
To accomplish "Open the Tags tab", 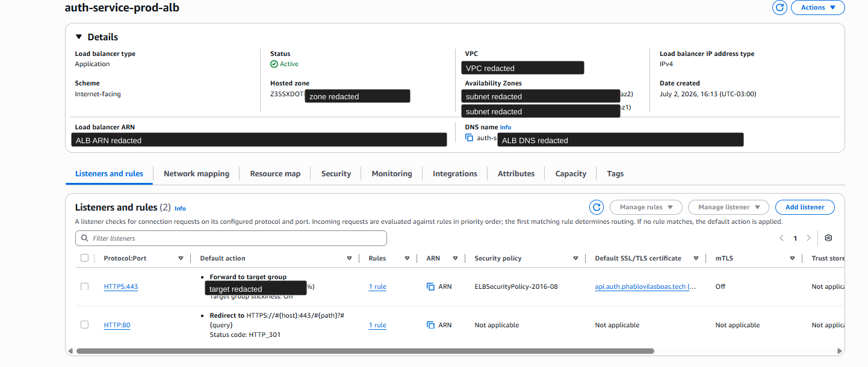I will [615, 173].
